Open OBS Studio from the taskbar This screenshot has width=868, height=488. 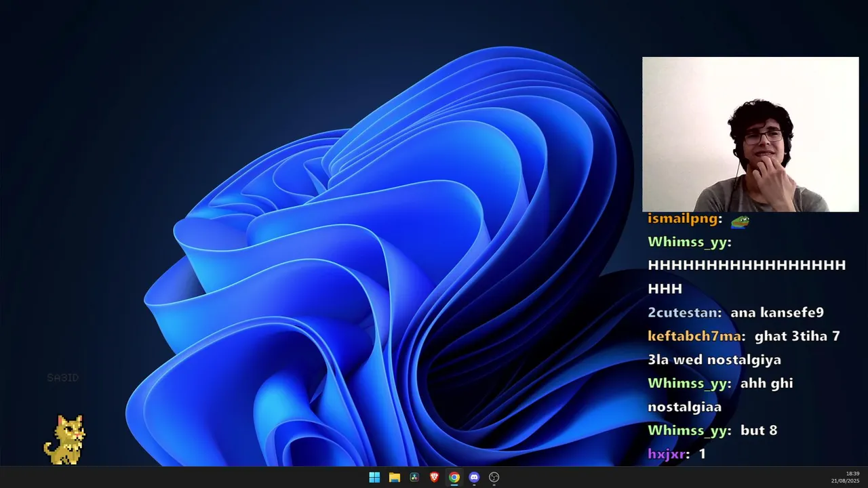[494, 477]
